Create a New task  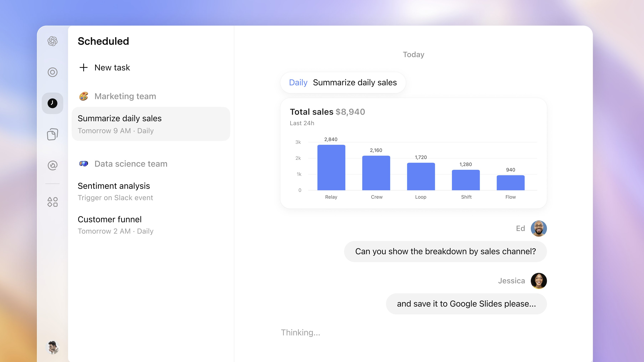click(104, 67)
